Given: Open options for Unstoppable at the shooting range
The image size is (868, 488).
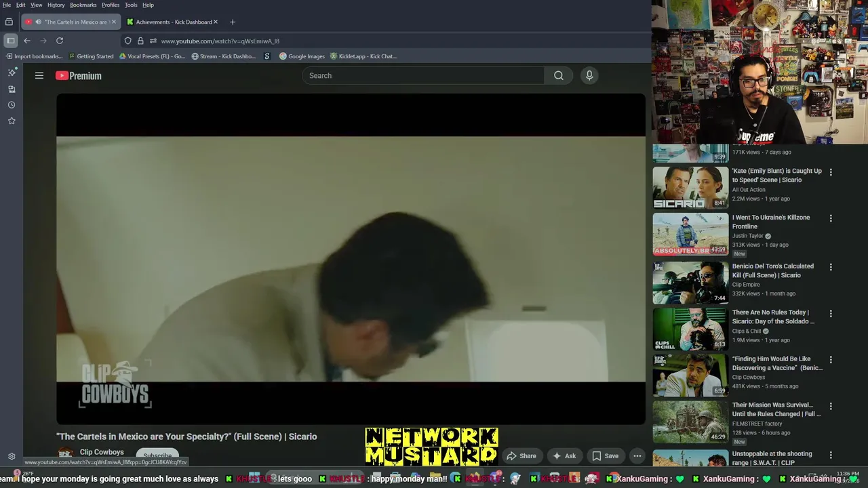Looking at the screenshot, I should 831,455.
